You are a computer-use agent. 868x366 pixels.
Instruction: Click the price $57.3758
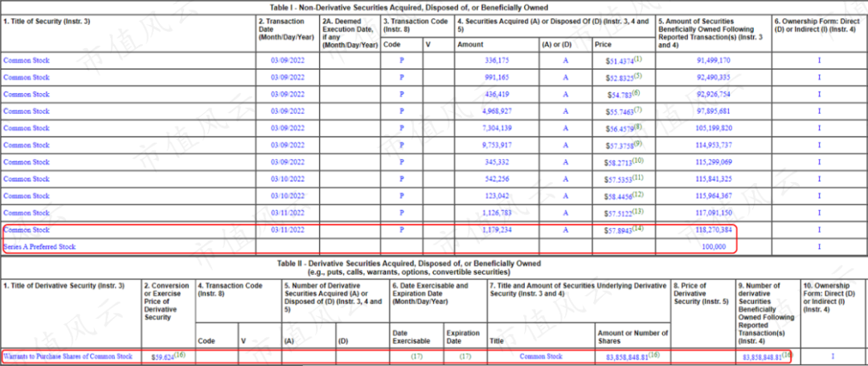pos(620,147)
